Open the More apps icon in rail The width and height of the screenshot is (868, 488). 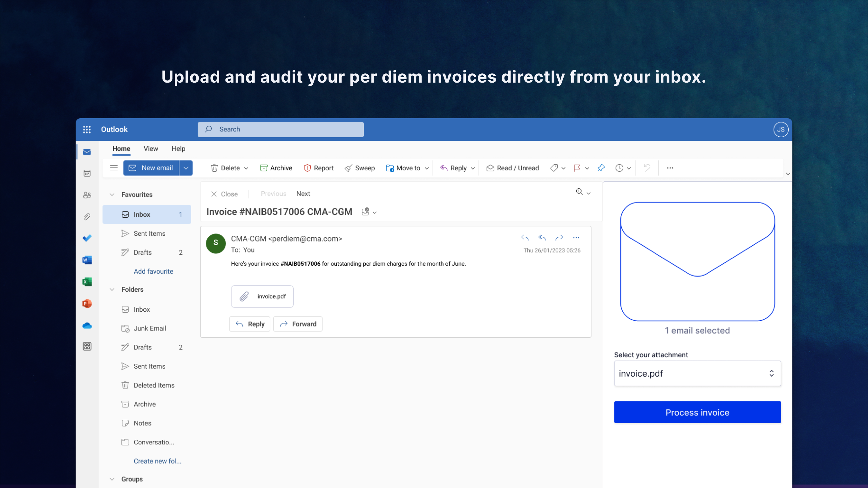(x=87, y=346)
